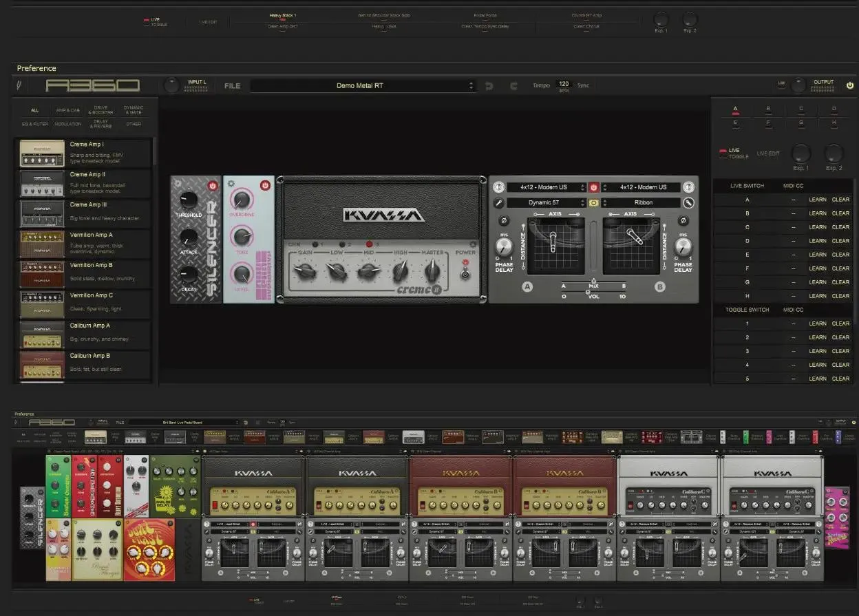Switch to the MODULATION tab
The height and width of the screenshot is (616, 859).
click(67, 124)
